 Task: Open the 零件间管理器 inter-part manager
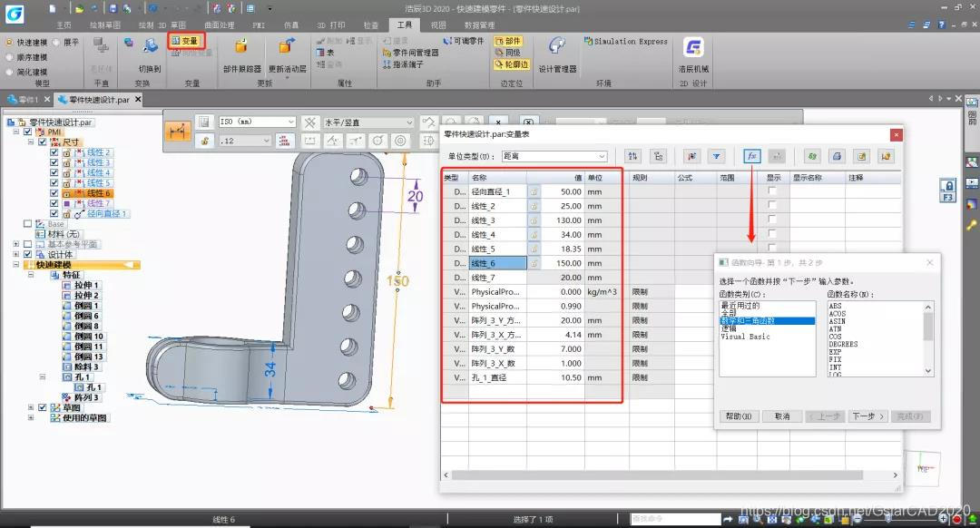(x=411, y=53)
